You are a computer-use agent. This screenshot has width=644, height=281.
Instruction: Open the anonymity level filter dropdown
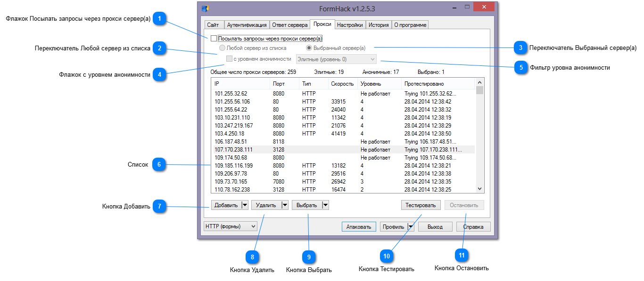point(372,59)
